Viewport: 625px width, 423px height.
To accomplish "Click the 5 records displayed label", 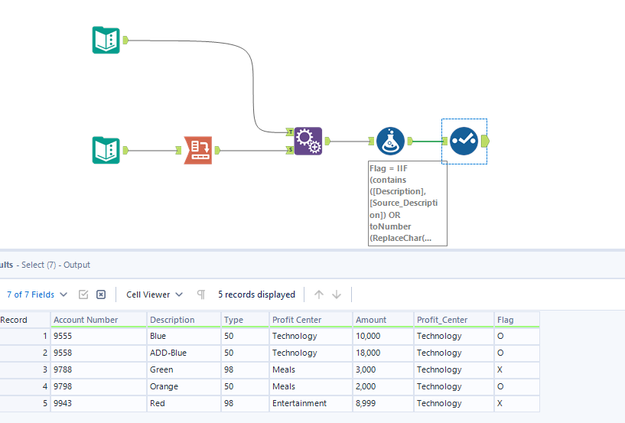I will (x=257, y=295).
